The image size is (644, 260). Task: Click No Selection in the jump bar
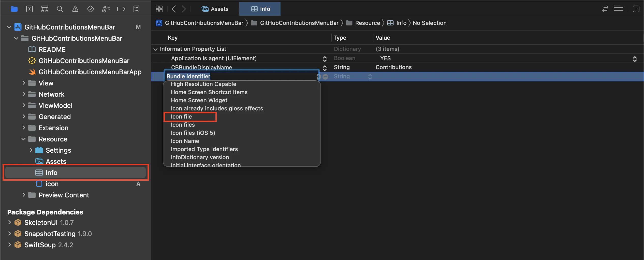pos(430,23)
